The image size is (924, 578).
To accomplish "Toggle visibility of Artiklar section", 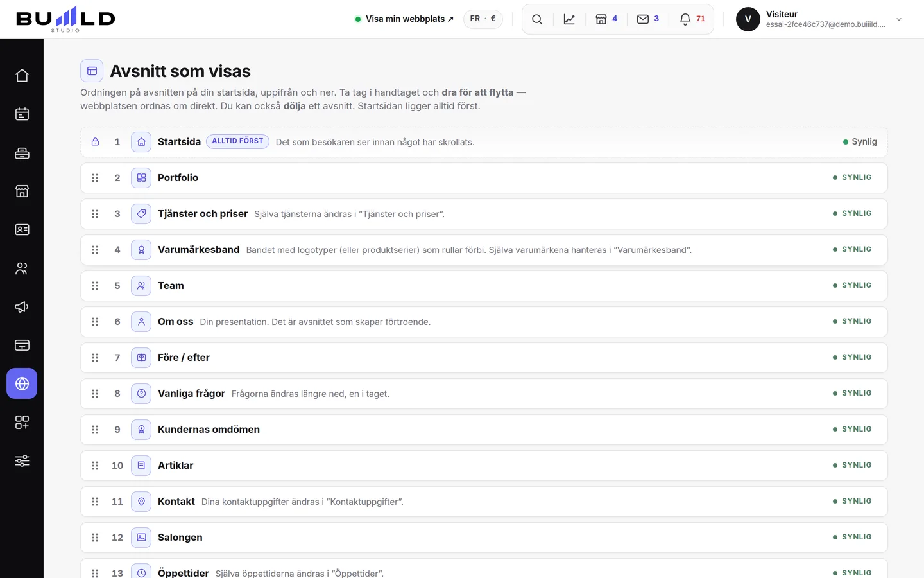I will [852, 465].
